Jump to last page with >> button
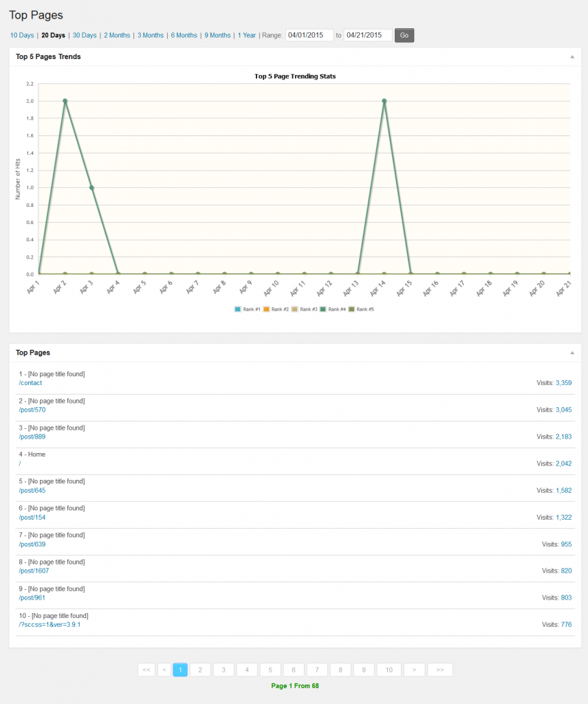Screen dimensions: 588x704 [439, 670]
